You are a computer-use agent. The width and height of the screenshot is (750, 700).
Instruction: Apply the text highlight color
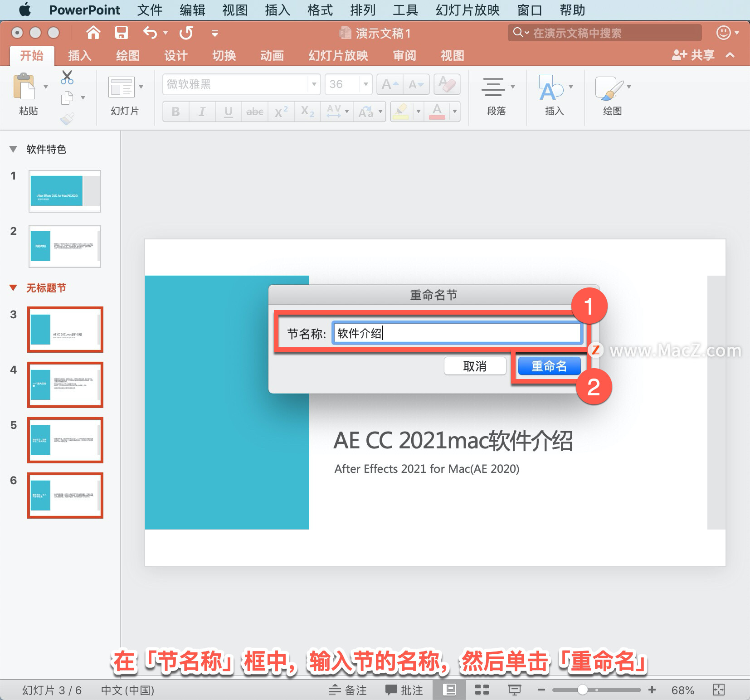401,112
